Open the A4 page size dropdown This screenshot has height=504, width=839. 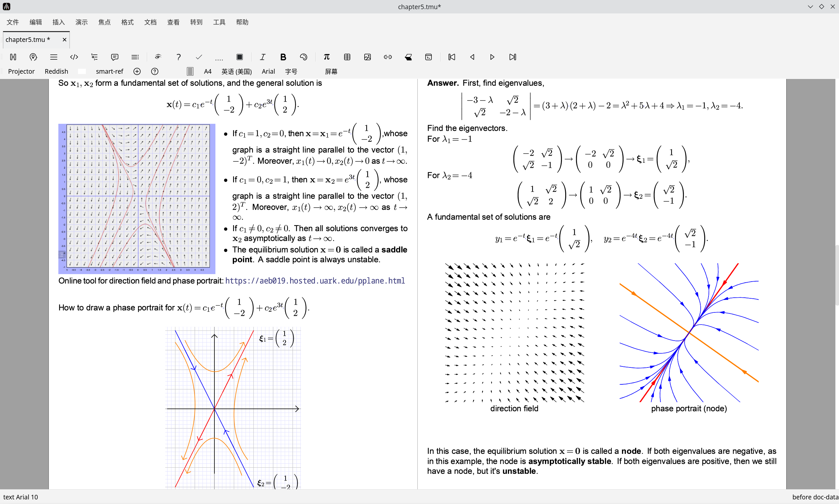[207, 71]
